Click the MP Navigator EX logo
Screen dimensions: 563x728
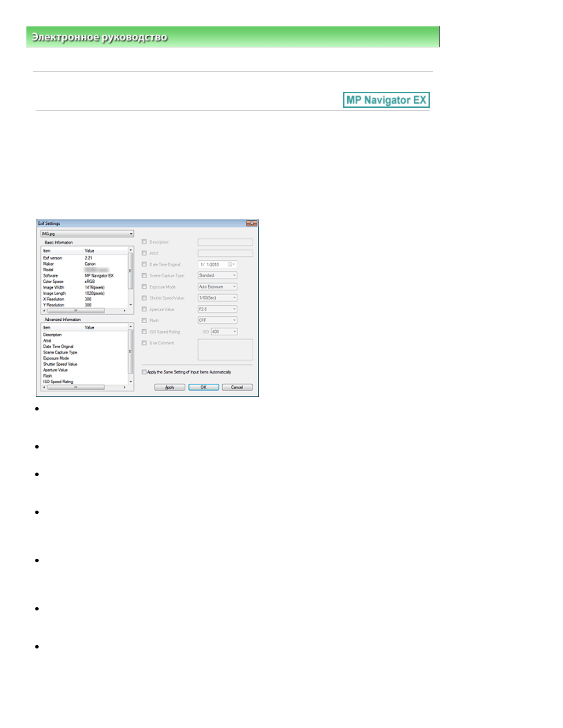point(386,100)
